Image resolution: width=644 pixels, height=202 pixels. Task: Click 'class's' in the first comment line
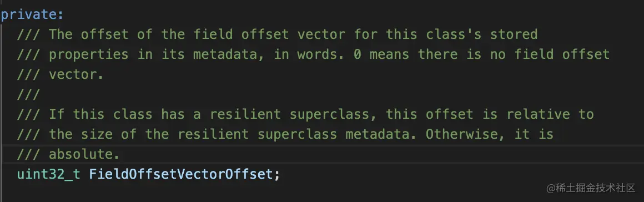coord(454,34)
